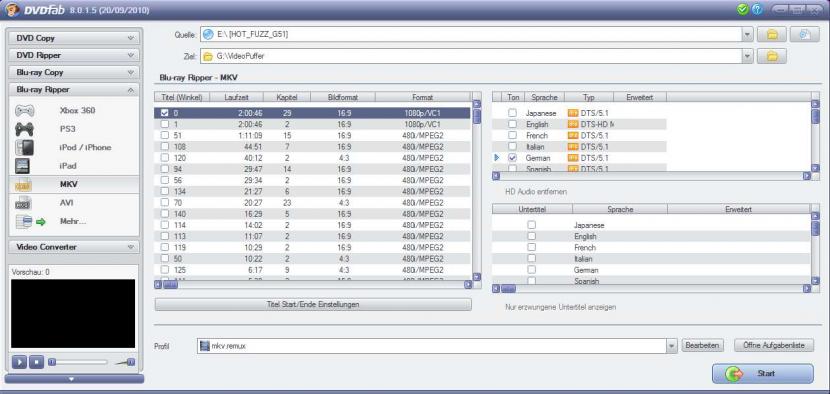Click Titel Start/Ende Einstellungen button

(313, 305)
